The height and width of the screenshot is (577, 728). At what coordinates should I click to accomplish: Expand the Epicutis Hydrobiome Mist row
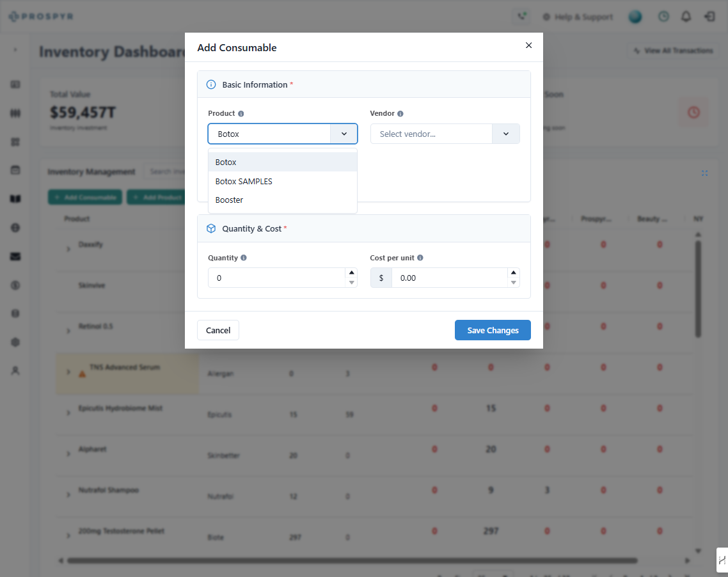click(x=68, y=413)
